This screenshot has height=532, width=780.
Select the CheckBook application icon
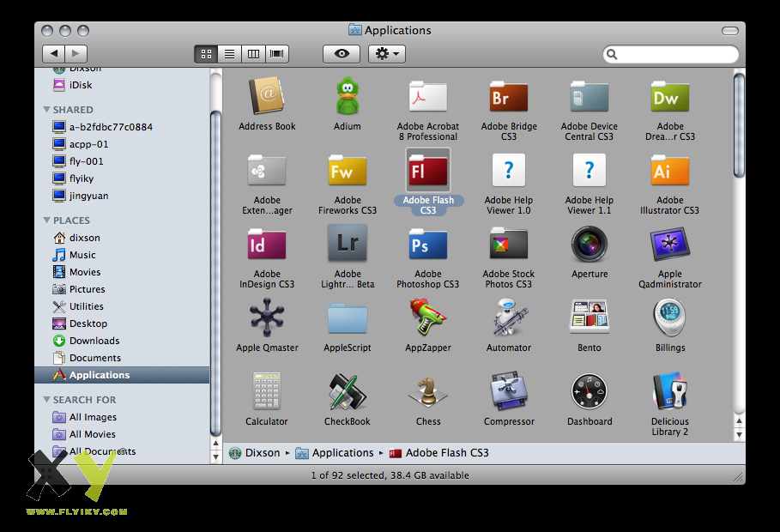[348, 391]
